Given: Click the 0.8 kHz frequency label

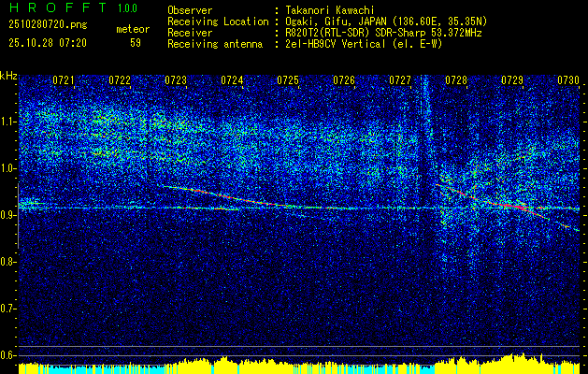Looking at the screenshot, I should 7,262.
